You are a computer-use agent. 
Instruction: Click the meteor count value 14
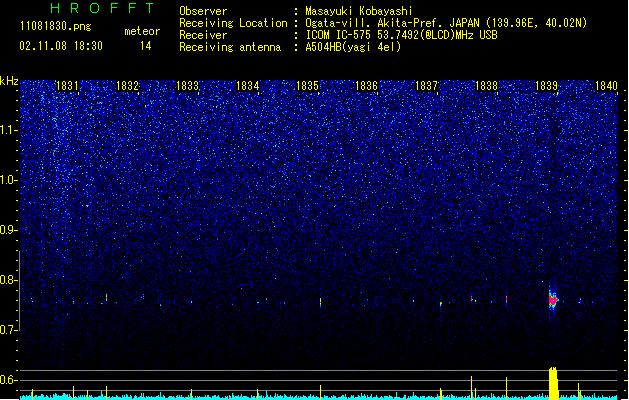[x=146, y=46]
